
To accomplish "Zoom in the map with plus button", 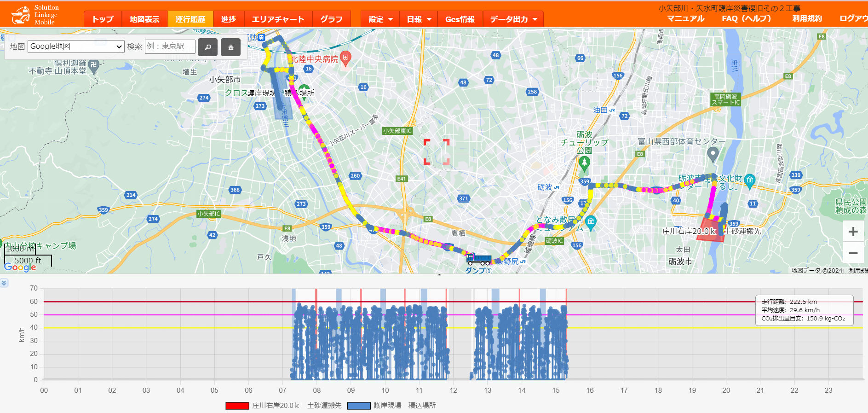I will (852, 232).
